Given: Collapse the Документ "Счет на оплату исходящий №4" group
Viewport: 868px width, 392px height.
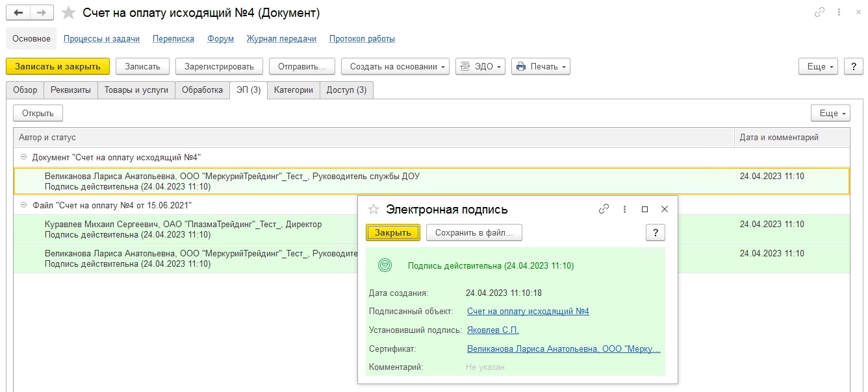Looking at the screenshot, I should [24, 157].
